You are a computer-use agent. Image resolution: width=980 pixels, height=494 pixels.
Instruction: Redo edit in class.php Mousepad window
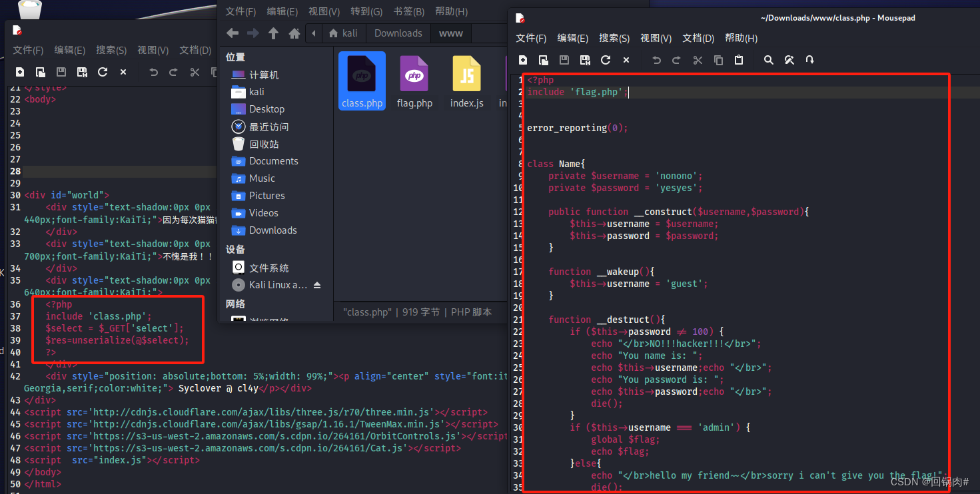click(x=677, y=60)
